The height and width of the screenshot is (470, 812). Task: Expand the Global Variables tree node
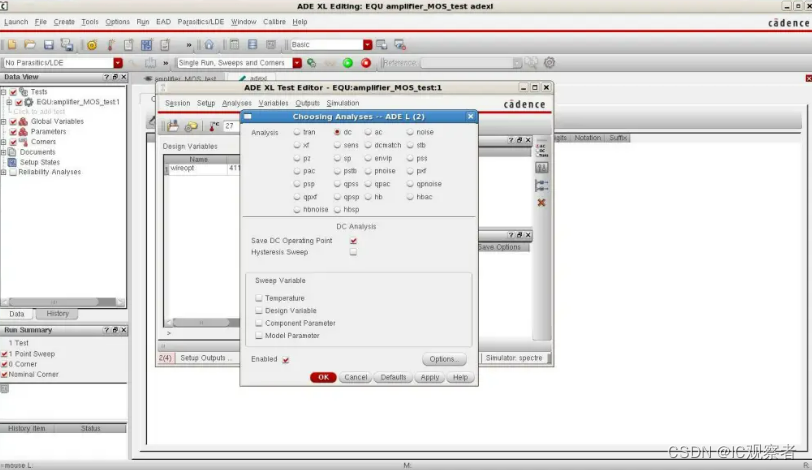click(x=4, y=122)
